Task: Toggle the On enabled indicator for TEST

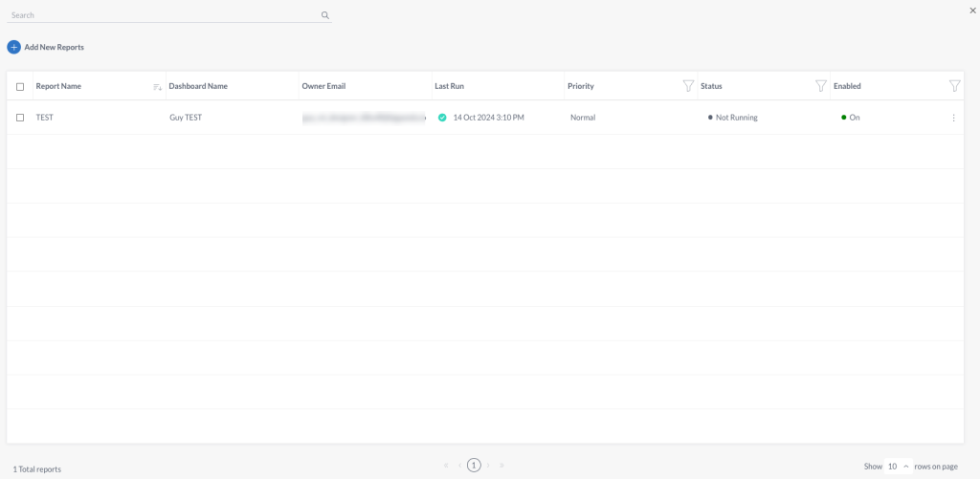Action: (851, 118)
